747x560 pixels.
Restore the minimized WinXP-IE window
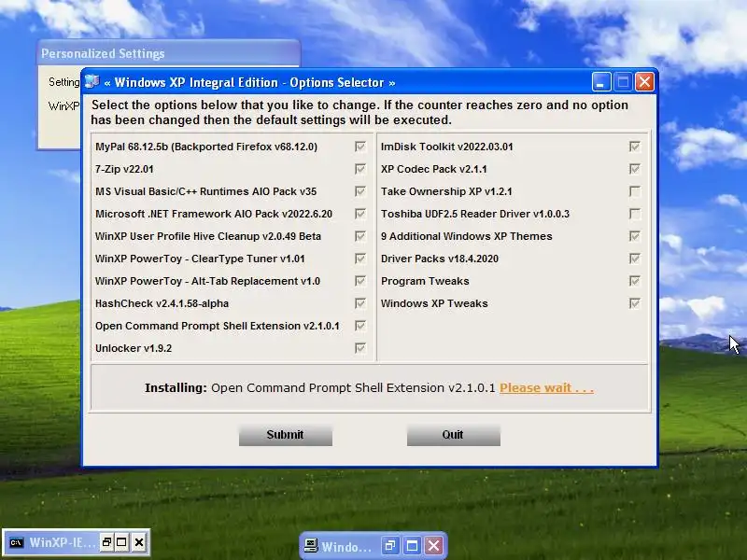pyautogui.click(x=107, y=542)
